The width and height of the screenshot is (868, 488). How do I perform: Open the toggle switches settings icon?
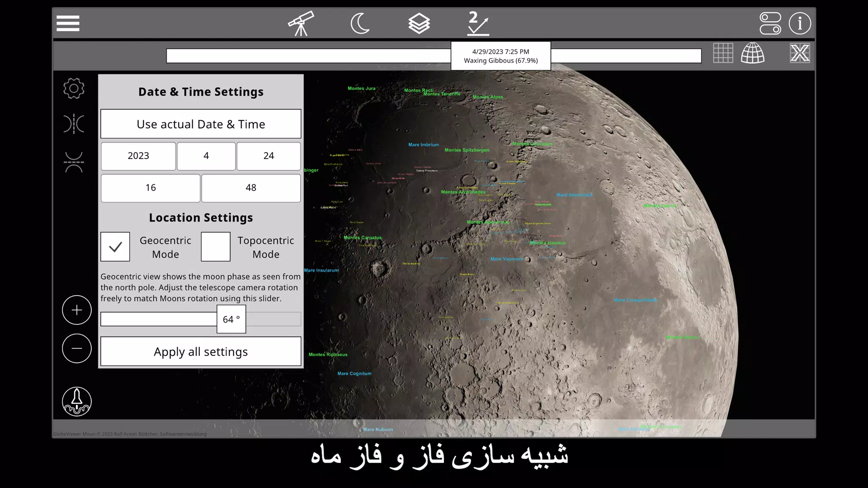click(x=770, y=23)
